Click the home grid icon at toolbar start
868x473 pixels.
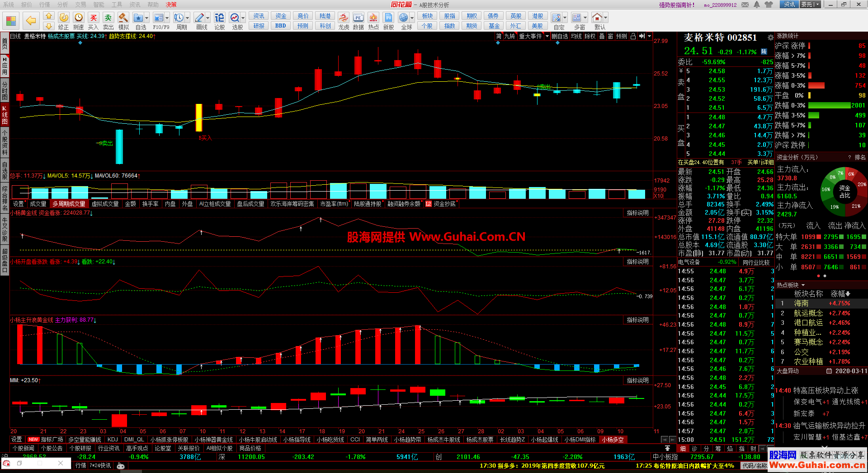(x=11, y=21)
